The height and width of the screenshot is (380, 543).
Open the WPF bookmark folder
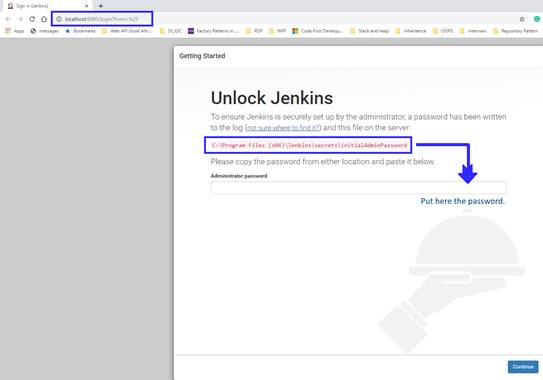pos(277,31)
